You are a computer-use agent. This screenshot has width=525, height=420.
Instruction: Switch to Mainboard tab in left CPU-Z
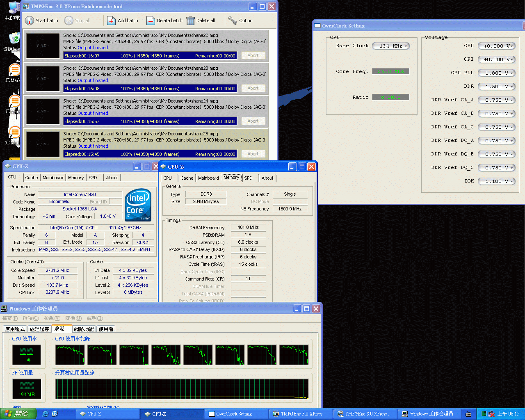click(53, 178)
